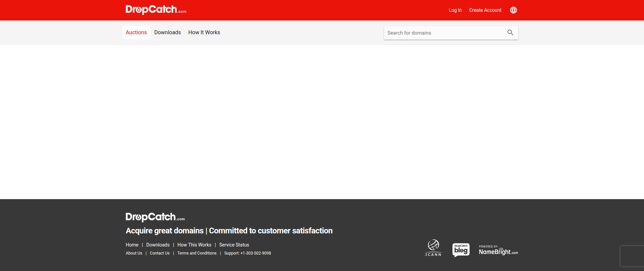Click Support phone number text
Screen dimensions: 644x271
(x=248, y=253)
